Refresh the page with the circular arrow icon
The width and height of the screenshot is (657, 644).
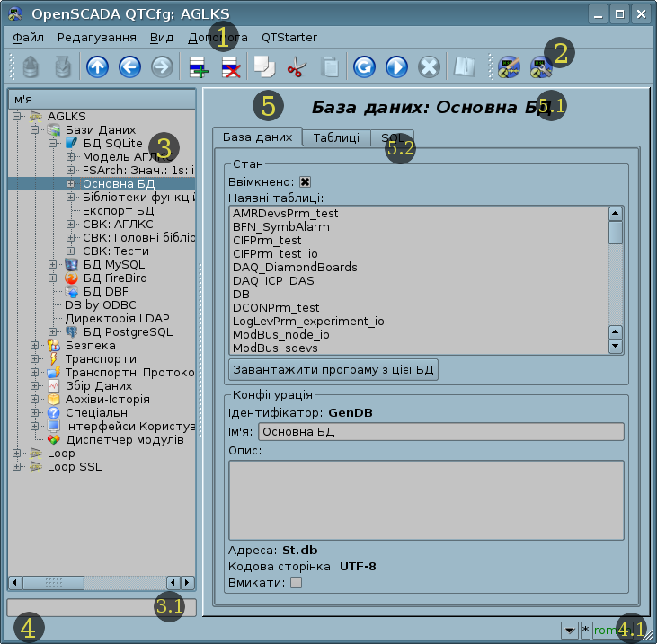364,67
